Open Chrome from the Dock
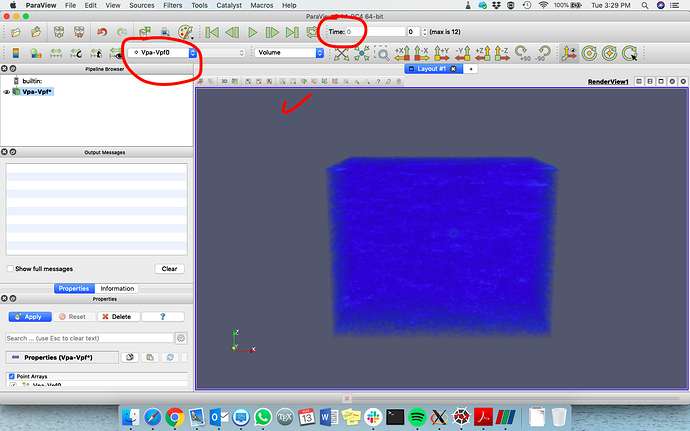690x431 pixels. click(x=175, y=417)
